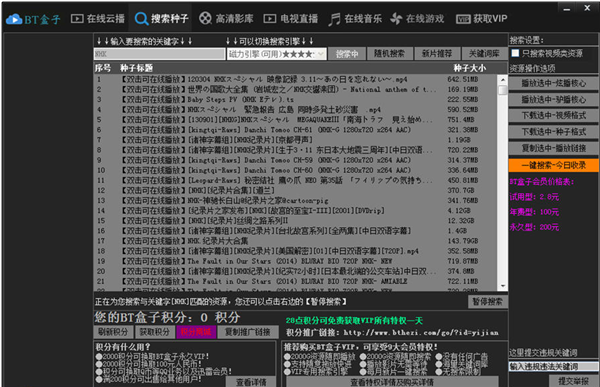Viewport: 600px width, 387px height.
Task: Open the 关键词库 button
Action: point(484,54)
